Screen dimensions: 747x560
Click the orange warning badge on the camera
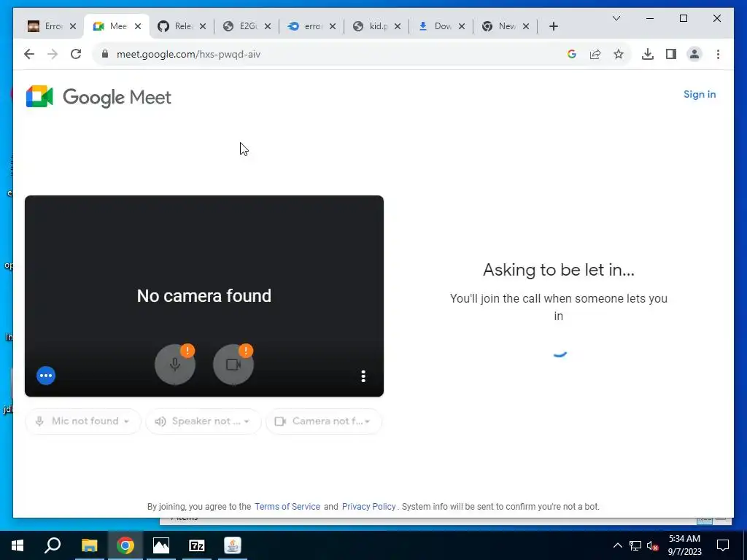pos(246,351)
